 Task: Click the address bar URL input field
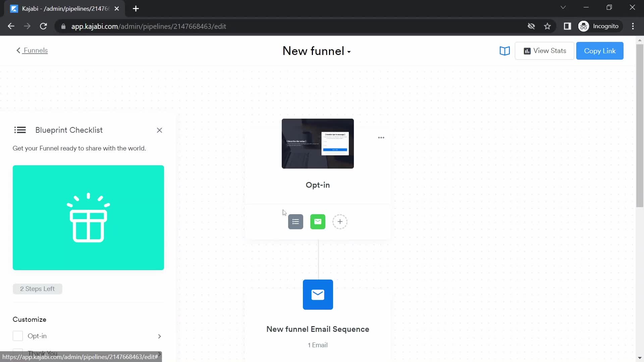[149, 26]
